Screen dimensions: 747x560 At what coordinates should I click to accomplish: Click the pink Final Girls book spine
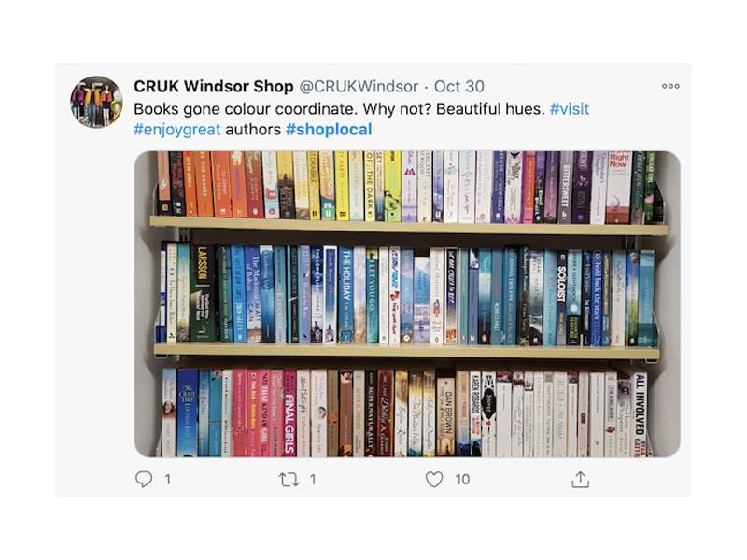(x=289, y=413)
